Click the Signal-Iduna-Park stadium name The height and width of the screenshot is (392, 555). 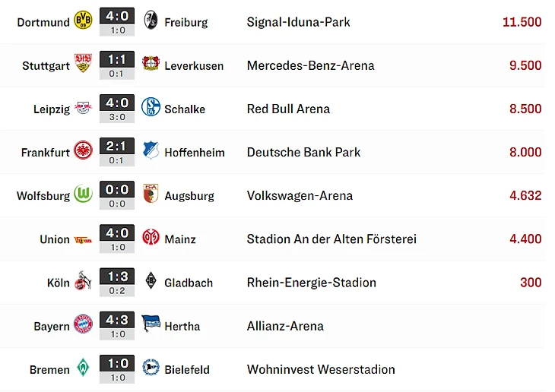pyautogui.click(x=298, y=22)
